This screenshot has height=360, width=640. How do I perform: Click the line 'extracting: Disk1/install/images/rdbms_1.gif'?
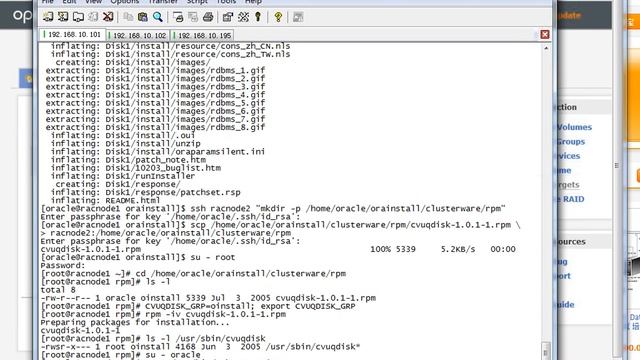155,70
